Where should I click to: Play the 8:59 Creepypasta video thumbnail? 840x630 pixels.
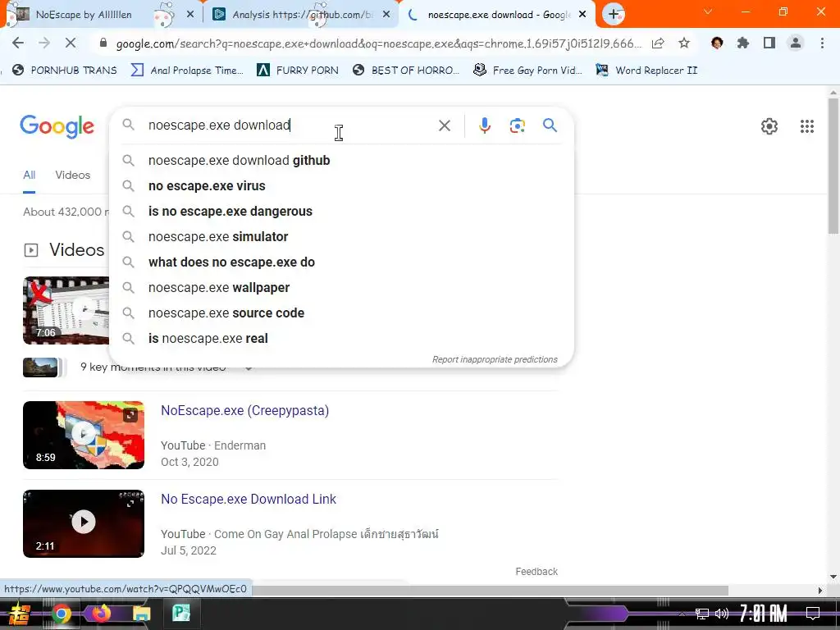tap(84, 435)
